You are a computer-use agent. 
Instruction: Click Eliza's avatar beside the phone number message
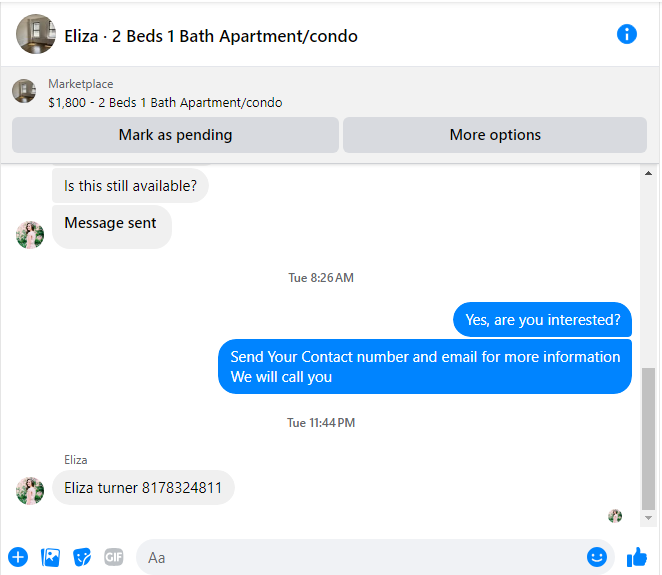[30, 491]
